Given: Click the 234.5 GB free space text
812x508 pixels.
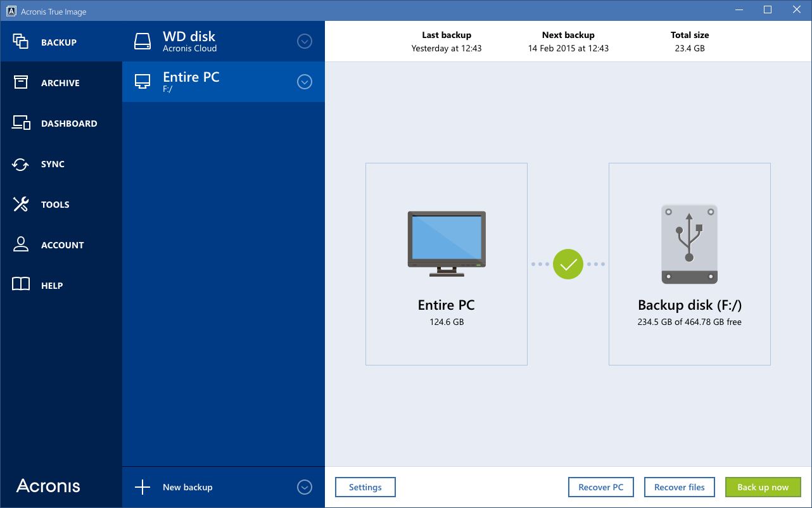Looking at the screenshot, I should pos(690,322).
